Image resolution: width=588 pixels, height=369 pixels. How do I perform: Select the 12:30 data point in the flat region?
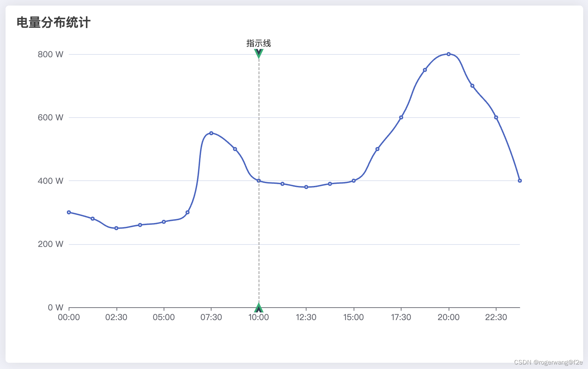[x=306, y=187]
